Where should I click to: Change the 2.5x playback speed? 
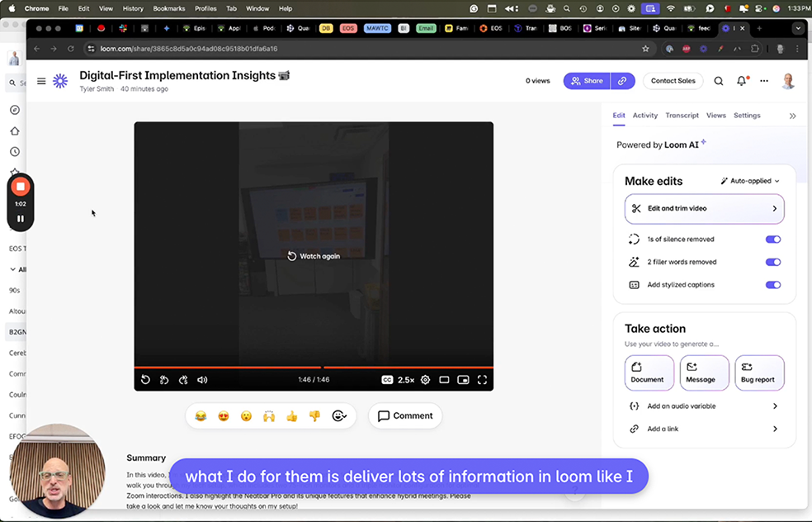[406, 380]
